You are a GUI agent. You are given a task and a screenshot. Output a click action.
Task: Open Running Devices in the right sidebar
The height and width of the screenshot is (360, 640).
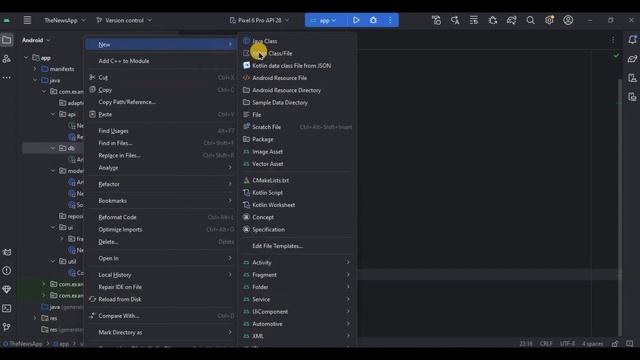[632, 97]
